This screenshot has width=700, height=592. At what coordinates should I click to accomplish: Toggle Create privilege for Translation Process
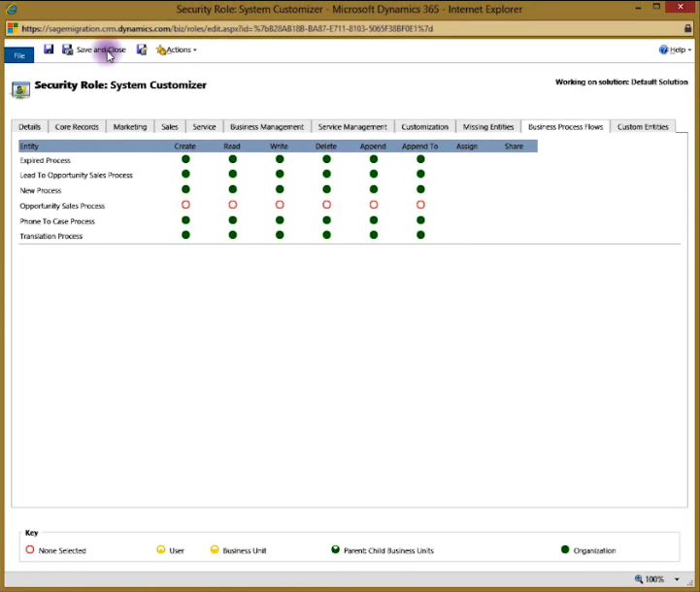coord(185,235)
